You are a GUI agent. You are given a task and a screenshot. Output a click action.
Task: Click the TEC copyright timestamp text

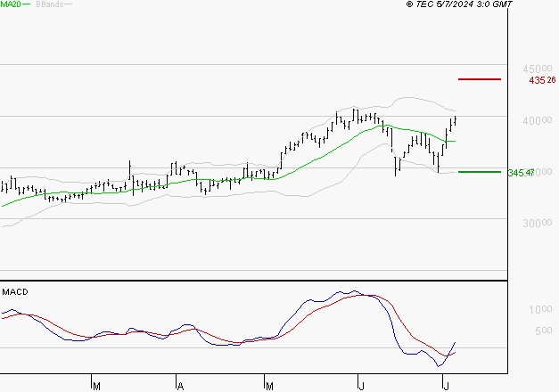click(459, 4)
